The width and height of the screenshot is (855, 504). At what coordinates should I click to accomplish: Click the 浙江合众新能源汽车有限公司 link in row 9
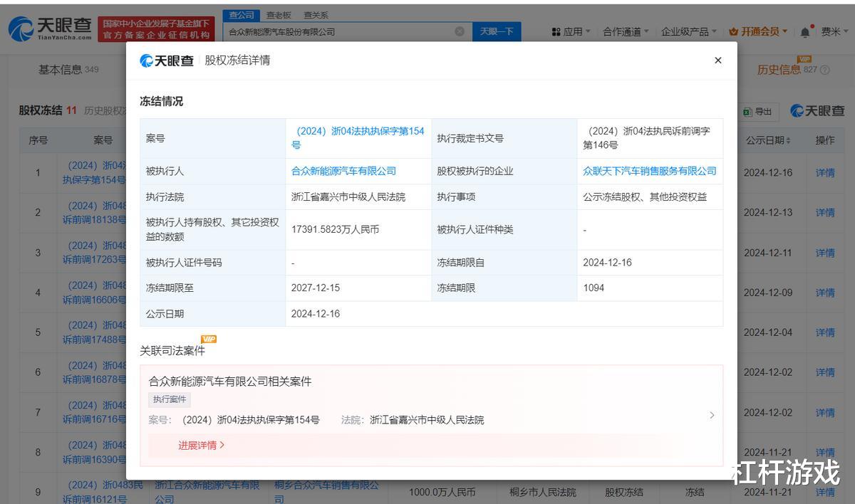tap(207, 492)
